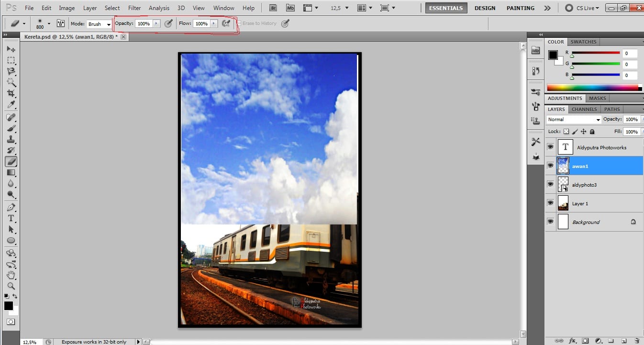The image size is (644, 345).
Task: Select the History Brush tool
Action: coord(11,151)
